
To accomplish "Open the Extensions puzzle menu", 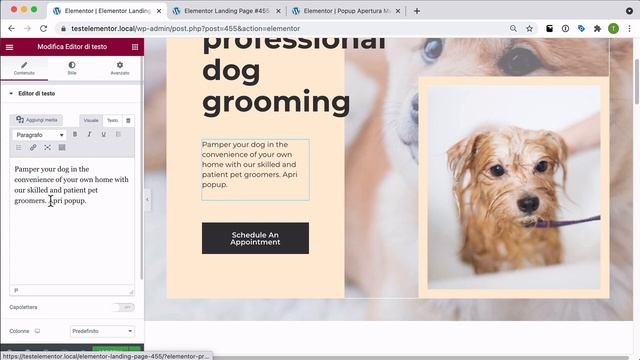I will pos(597,29).
